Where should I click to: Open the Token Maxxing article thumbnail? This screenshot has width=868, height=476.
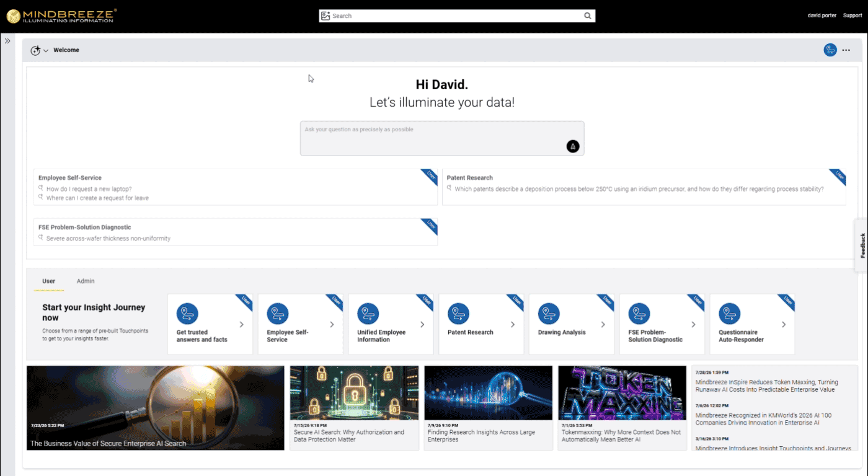pos(622,393)
